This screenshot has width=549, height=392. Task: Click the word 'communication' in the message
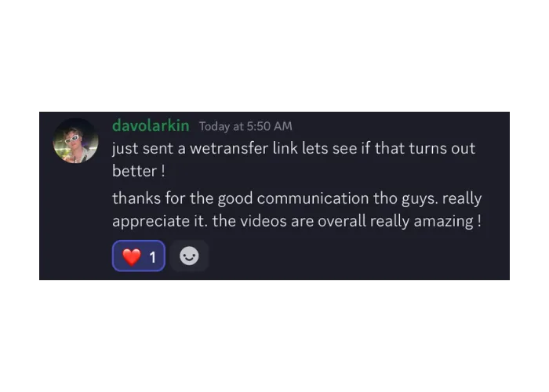(x=313, y=198)
